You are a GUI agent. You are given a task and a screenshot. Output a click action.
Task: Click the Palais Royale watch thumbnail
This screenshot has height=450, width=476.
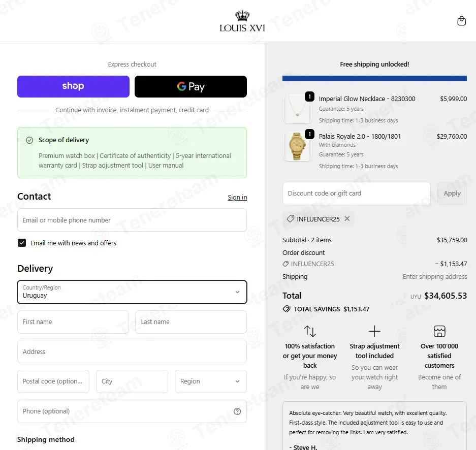click(297, 147)
